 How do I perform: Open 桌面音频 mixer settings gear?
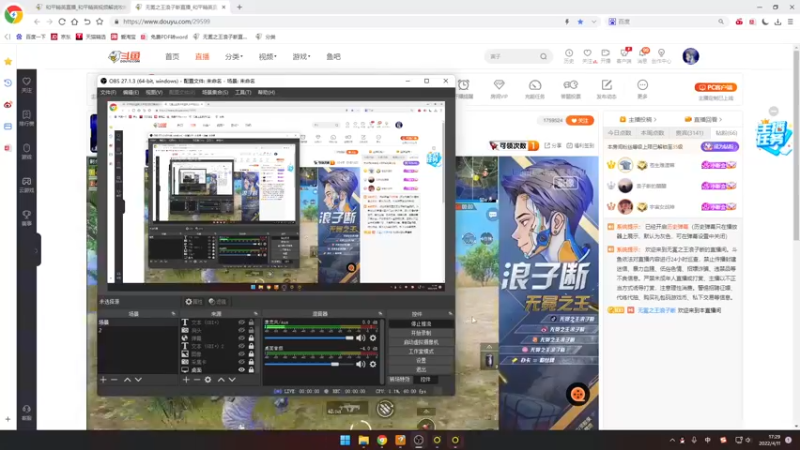(373, 364)
